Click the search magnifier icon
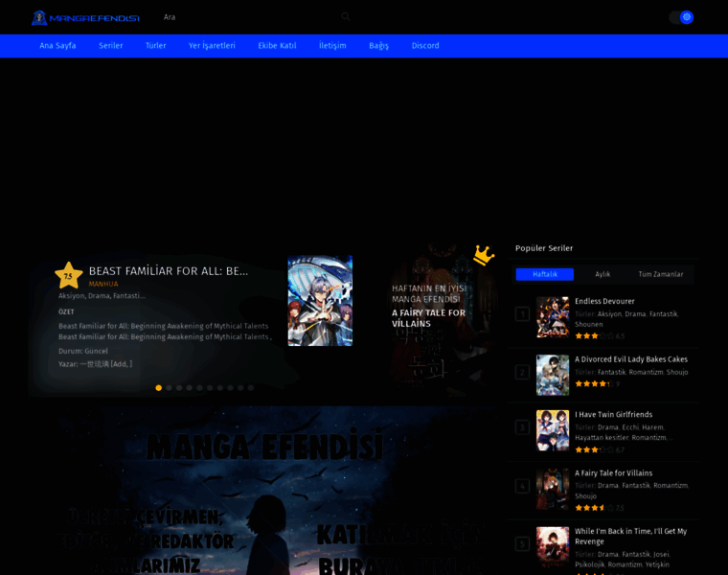The width and height of the screenshot is (728, 575). click(x=346, y=16)
